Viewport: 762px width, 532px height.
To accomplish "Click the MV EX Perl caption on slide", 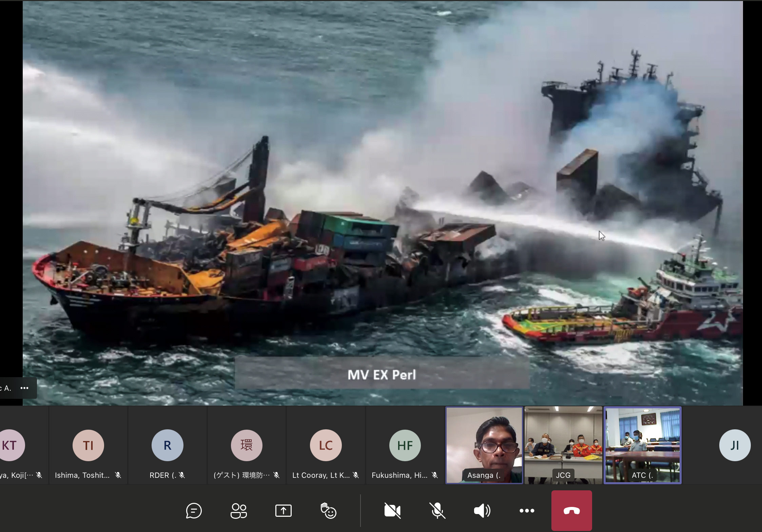I will tap(382, 375).
